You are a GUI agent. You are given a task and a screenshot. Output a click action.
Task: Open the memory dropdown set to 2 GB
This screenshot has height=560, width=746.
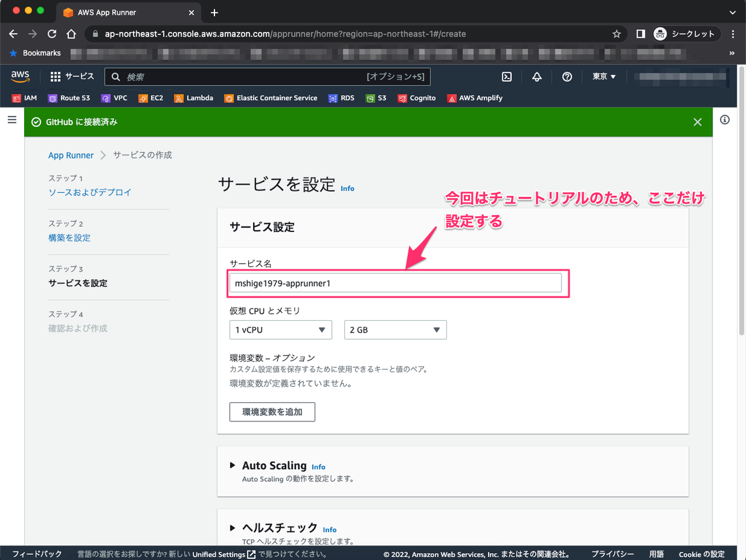395,330
